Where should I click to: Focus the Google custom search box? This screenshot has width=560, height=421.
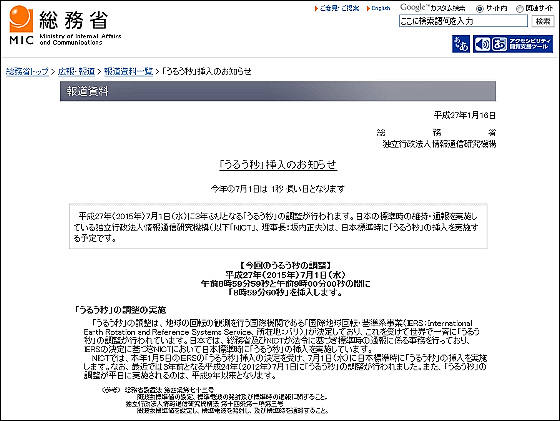[x=463, y=21]
